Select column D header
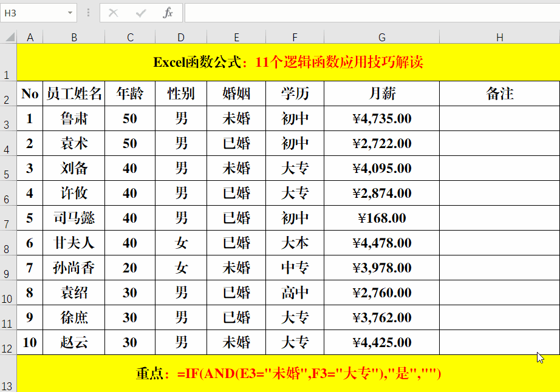 coord(181,37)
